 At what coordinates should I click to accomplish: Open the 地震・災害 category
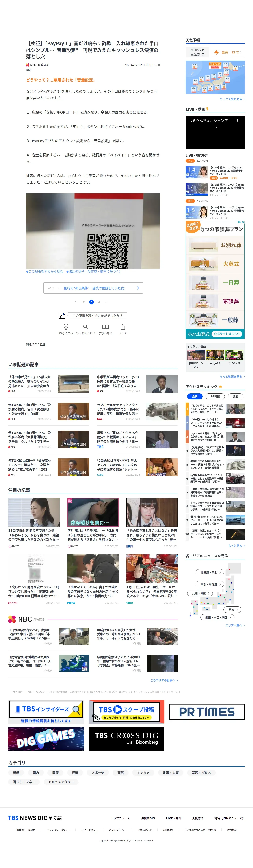click(171, 773)
